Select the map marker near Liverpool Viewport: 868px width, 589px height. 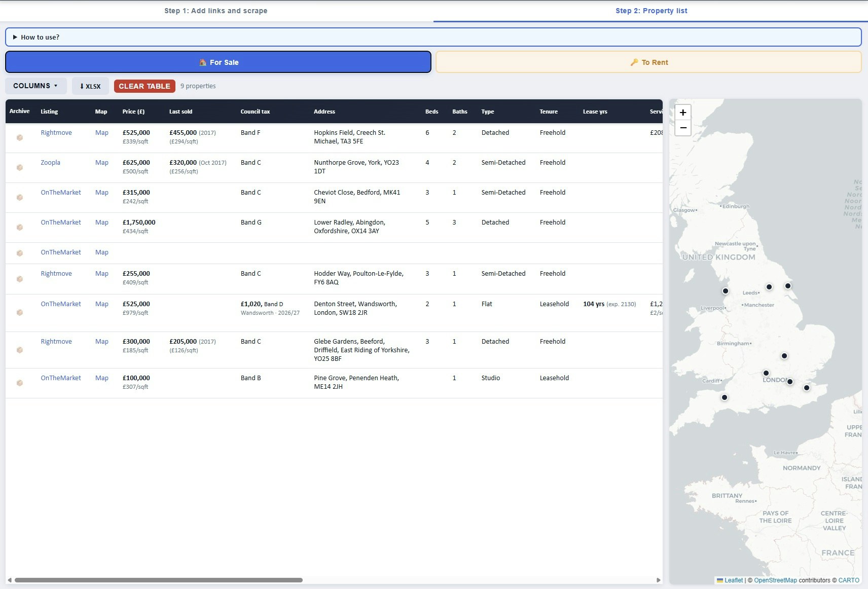click(x=725, y=291)
